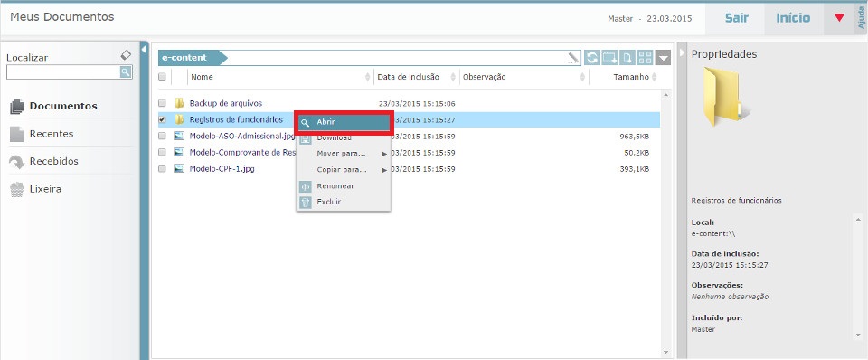Collapse the Propriedades panel arrow

(x=682, y=52)
